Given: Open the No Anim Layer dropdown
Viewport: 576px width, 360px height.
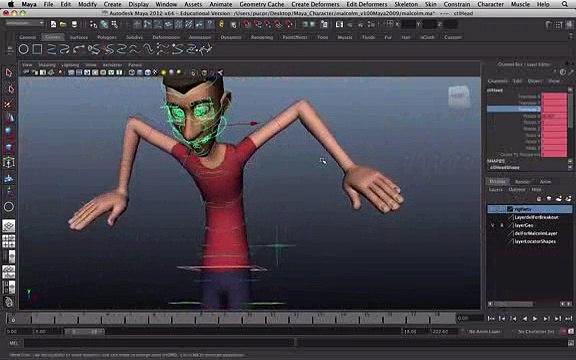Looking at the screenshot, I should coord(485,331).
